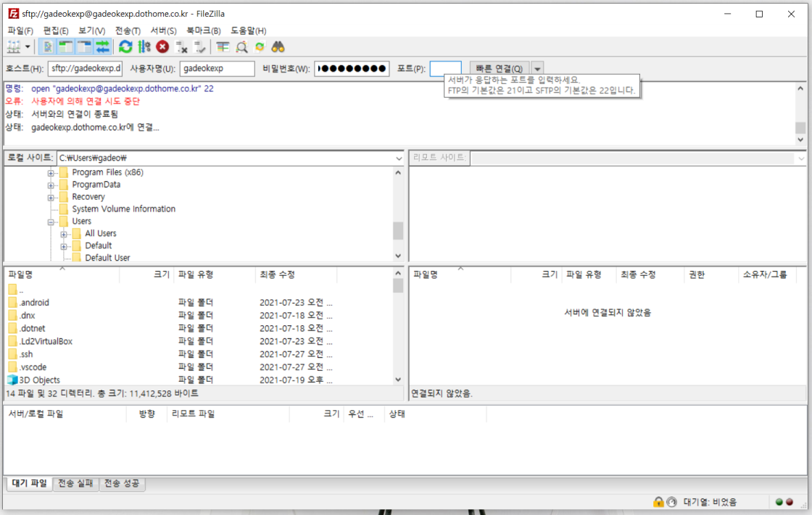Click the 빠른 연결 quick connect button
The width and height of the screenshot is (812, 515).
tap(500, 68)
